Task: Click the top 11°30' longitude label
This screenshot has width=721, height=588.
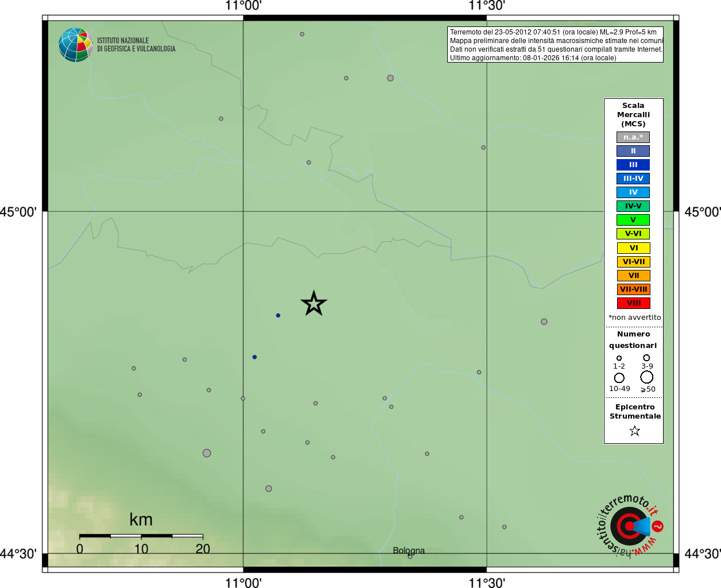Action: pos(487,6)
